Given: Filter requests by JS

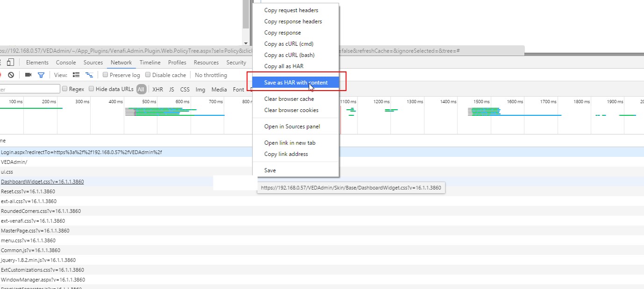Looking at the screenshot, I should point(172,89).
